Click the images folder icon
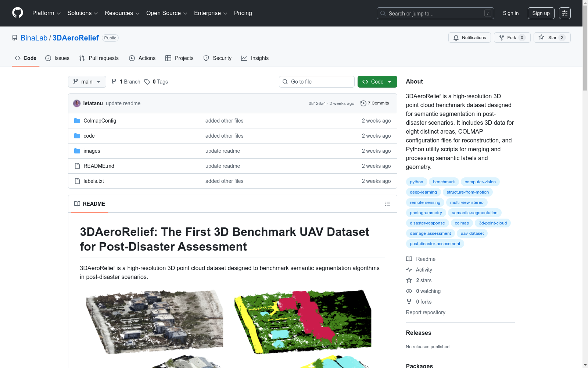 [77, 151]
